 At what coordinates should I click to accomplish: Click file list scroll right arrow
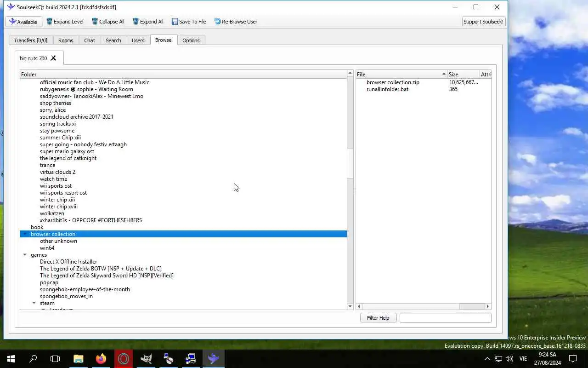point(488,306)
